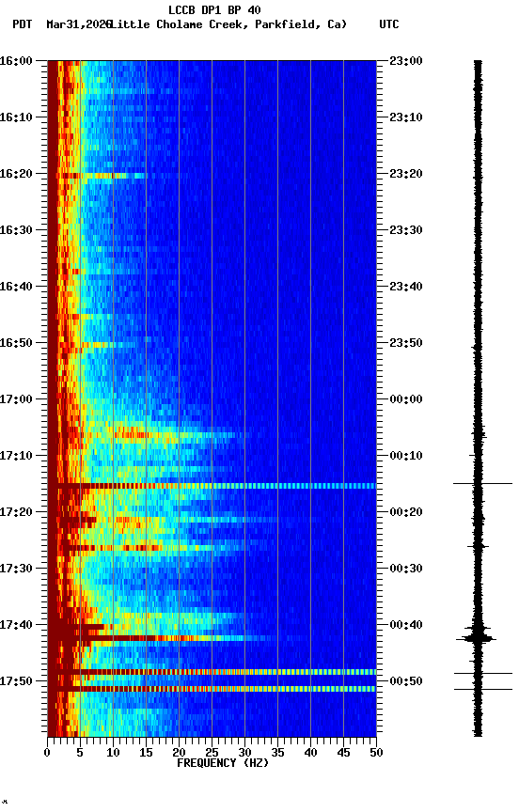
Task: Click the '20' frequency axis tick label
Action: coord(179,753)
